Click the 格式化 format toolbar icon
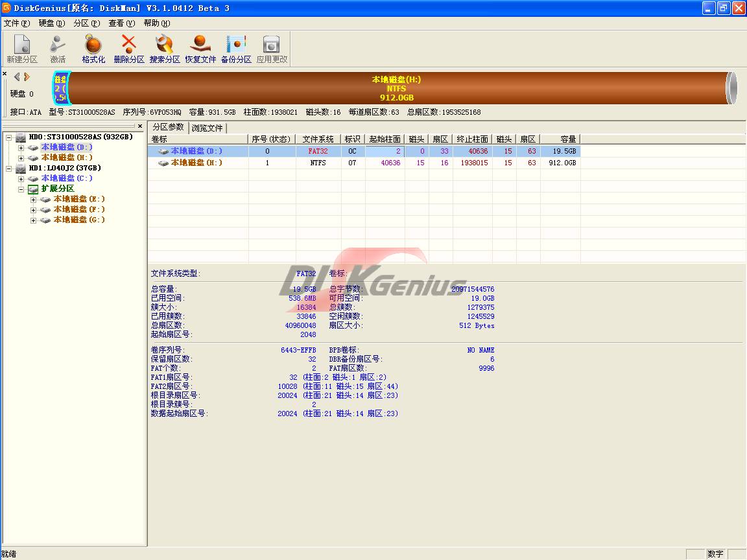Image resolution: width=747 pixels, height=560 pixels. click(93, 49)
